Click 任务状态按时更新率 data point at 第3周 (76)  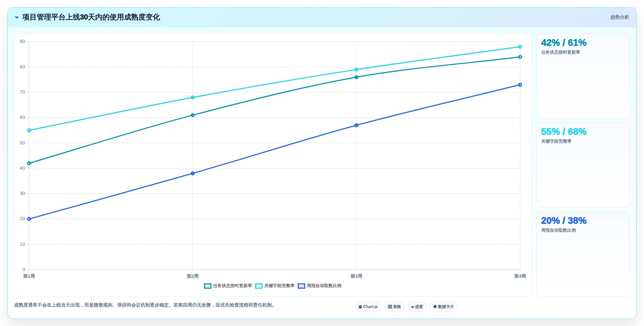coord(356,77)
